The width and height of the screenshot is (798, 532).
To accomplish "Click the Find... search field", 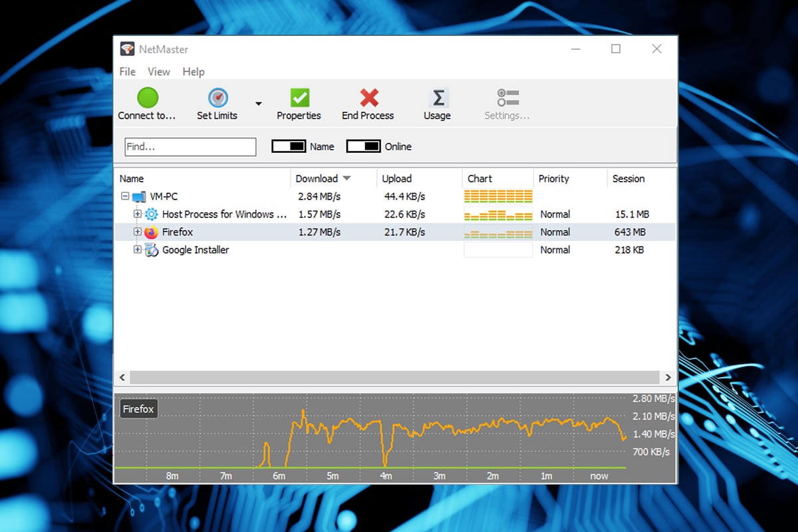I will [x=190, y=147].
